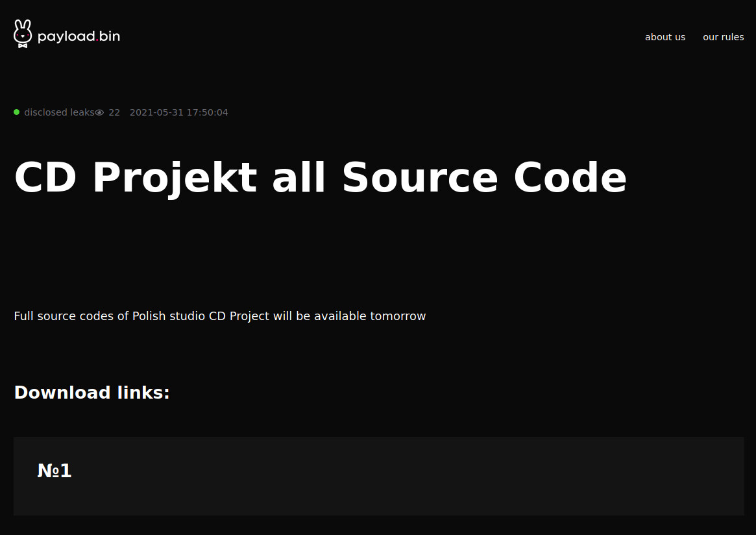Click the rabbit ears on the logo
756x535 pixels.
pyautogui.click(x=23, y=25)
